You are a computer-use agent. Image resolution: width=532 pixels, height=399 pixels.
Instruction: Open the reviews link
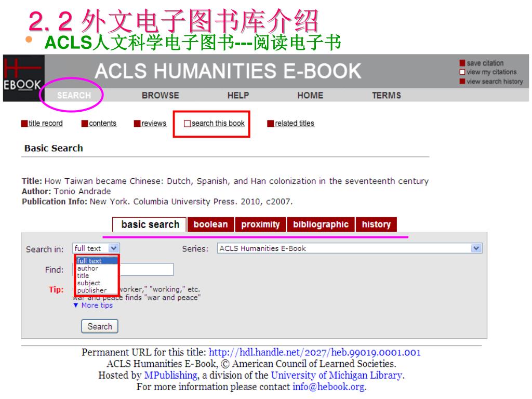pos(154,124)
